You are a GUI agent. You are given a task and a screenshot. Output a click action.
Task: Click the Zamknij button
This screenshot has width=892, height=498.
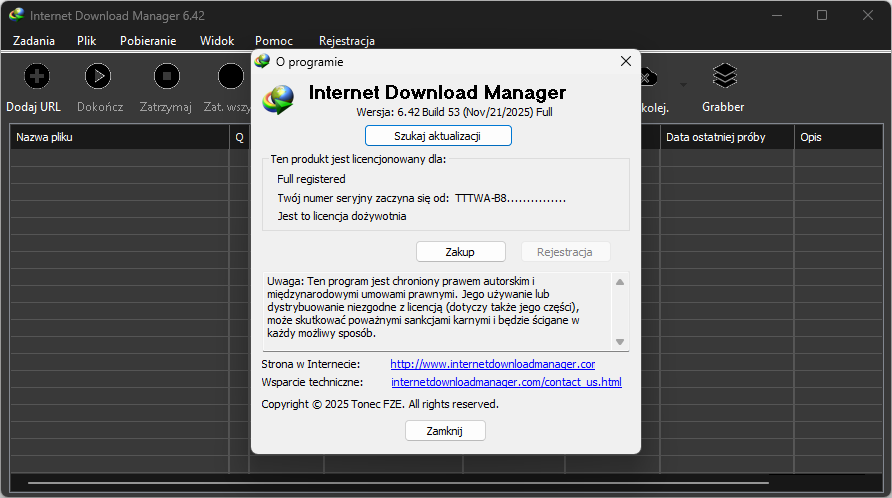click(445, 431)
